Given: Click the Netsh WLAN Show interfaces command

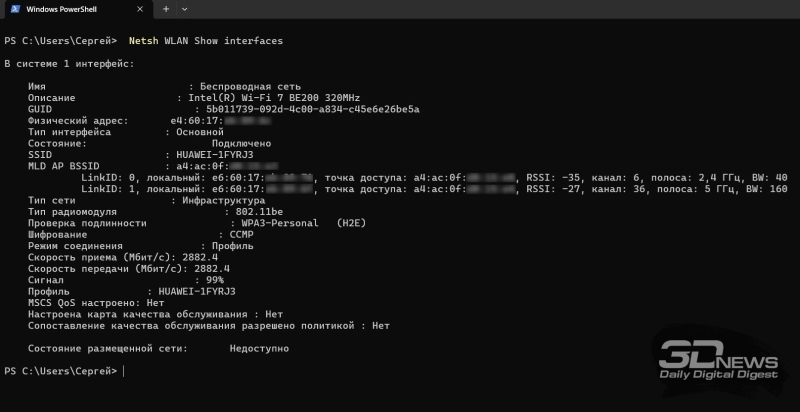Looking at the screenshot, I should tap(206, 41).
